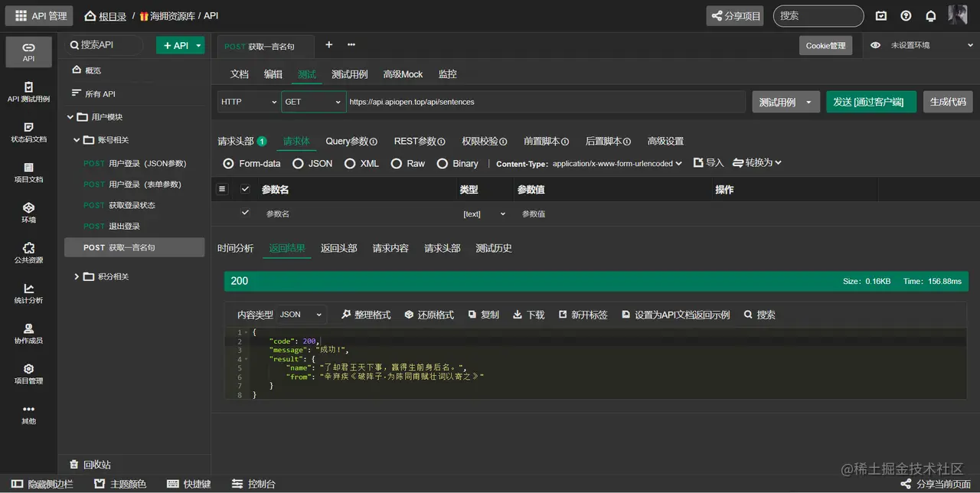Toggle the 参数名 row checkbox
This screenshot has width=980, height=493.
(x=245, y=213)
